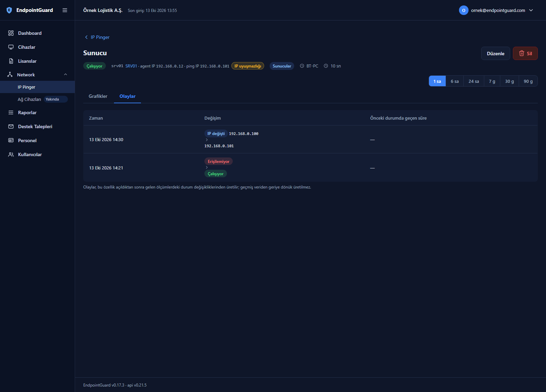Click the user avatar circle
This screenshot has width=546, height=392.
(463, 10)
